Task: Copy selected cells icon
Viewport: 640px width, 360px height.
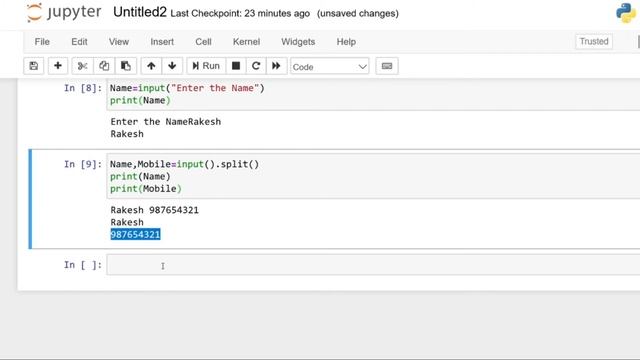Action: tap(104, 66)
